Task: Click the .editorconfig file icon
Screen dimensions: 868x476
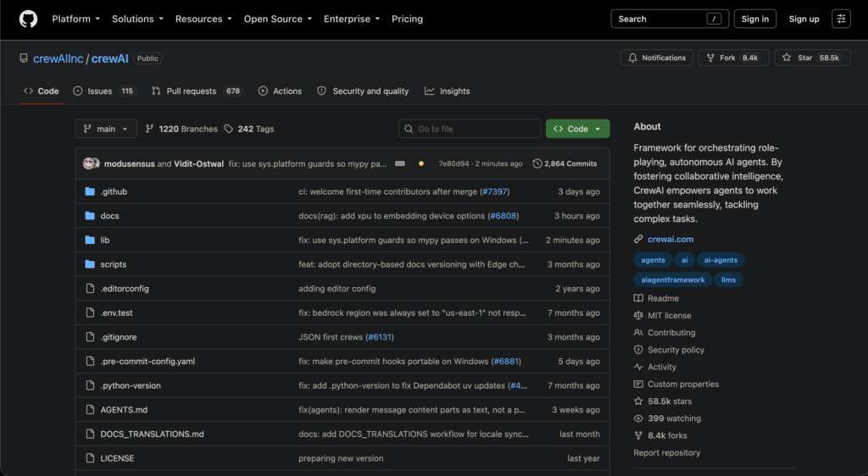Action: click(90, 289)
